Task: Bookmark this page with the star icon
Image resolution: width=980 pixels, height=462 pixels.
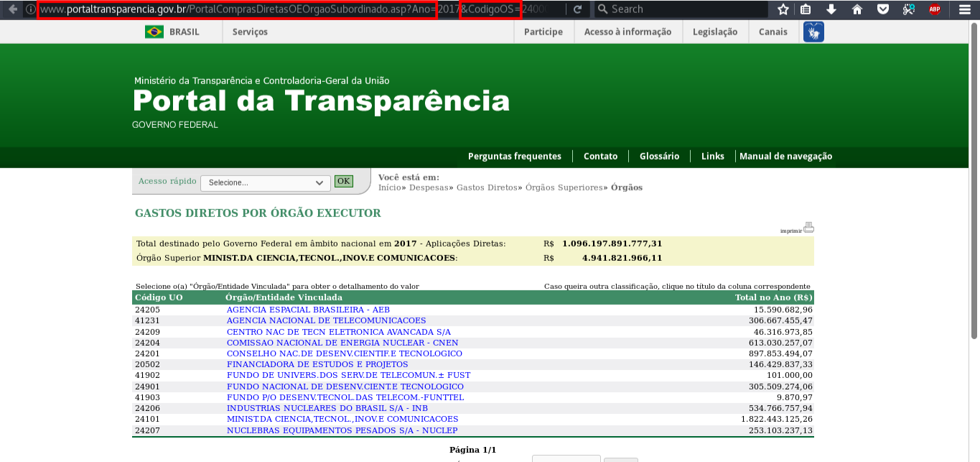Action: coord(783,9)
